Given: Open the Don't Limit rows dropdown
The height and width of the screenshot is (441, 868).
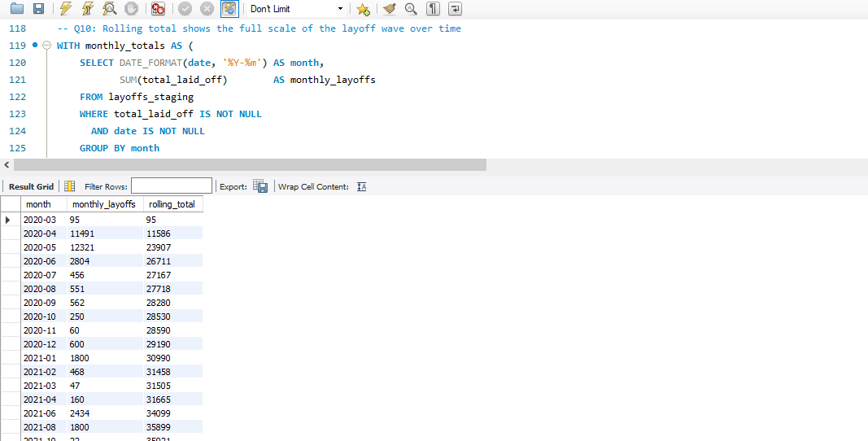Looking at the screenshot, I should click(x=295, y=9).
